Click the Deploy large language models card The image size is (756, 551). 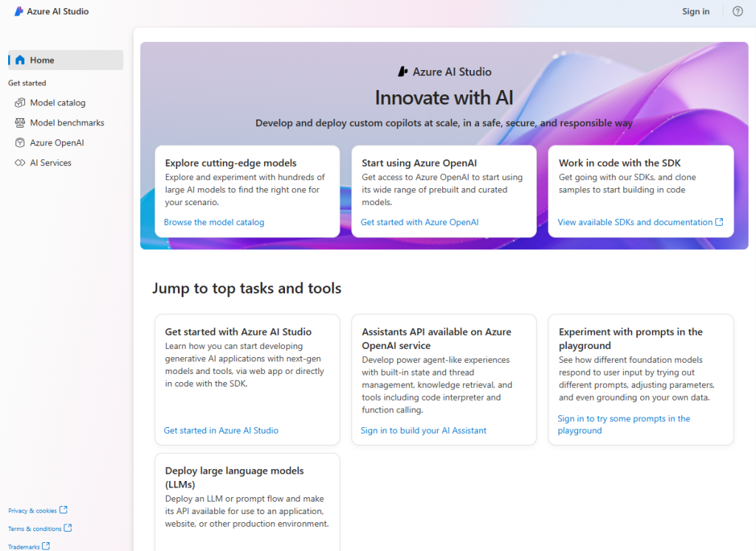(x=247, y=502)
